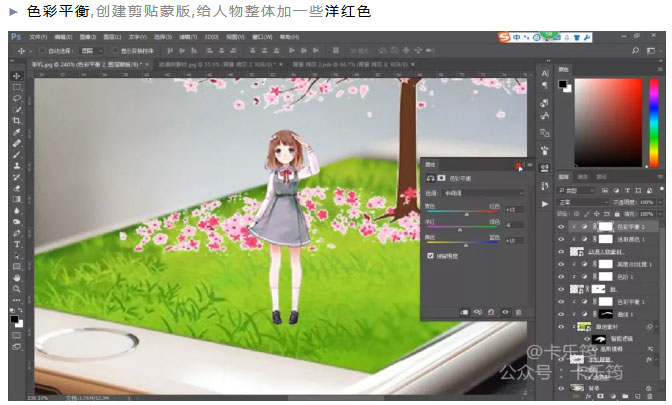The image size is (672, 405).
Task: Pick a color in the color field square
Action: coord(608,122)
